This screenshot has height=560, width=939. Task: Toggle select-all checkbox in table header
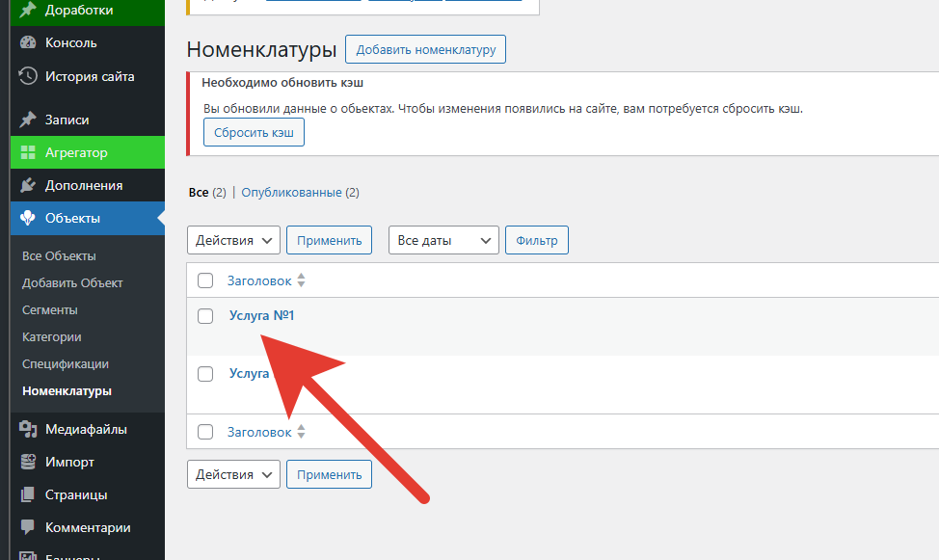coord(205,280)
